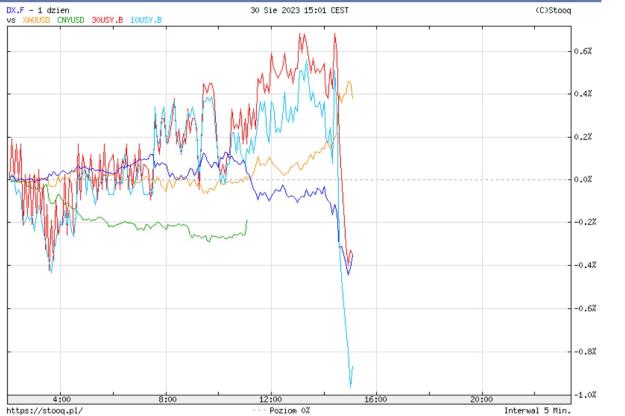
Task: Click the last point of the orange XAUUSD line
Action: 353,98
